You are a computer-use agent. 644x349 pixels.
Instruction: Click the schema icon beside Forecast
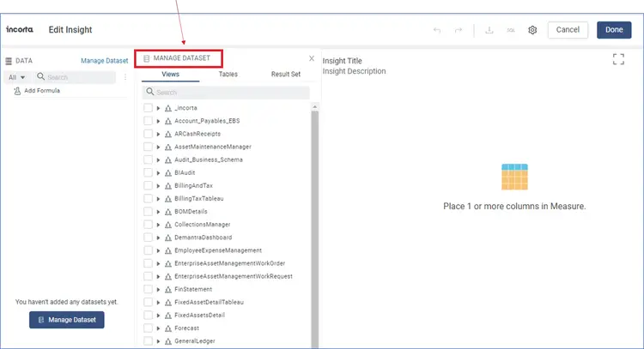pos(168,328)
